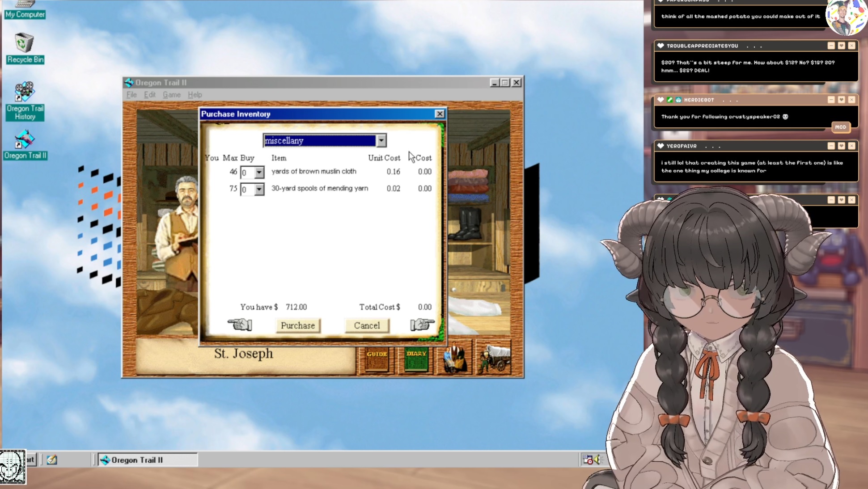Open the File menu
Screen dimensions: 868x489
click(x=131, y=95)
